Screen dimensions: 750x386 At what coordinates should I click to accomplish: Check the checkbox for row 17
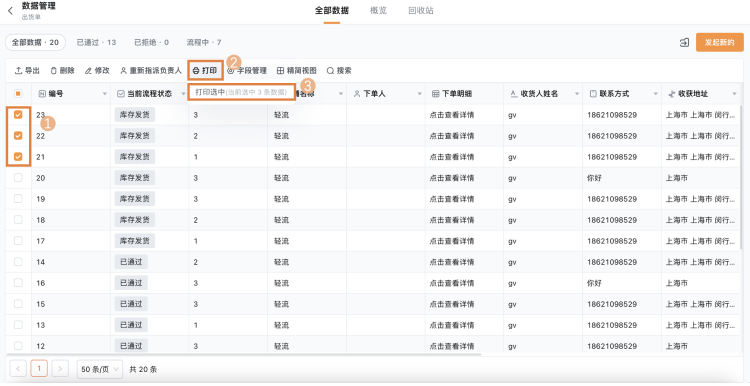point(18,241)
